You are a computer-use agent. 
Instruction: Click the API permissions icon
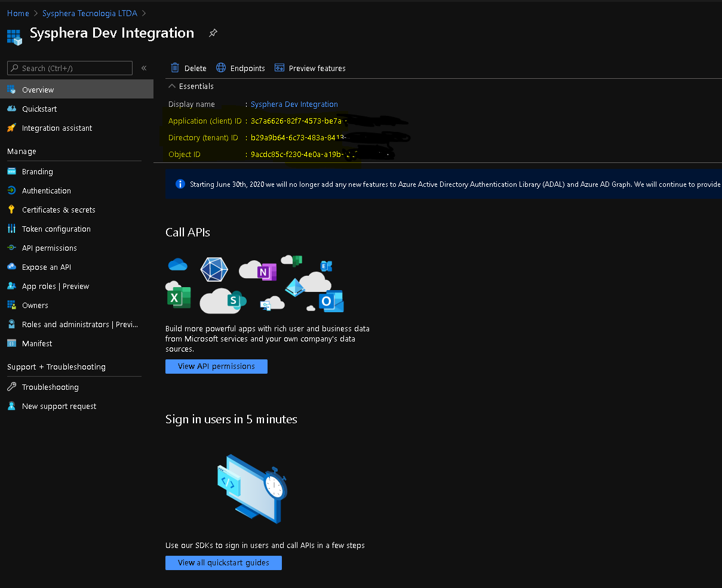(11, 248)
